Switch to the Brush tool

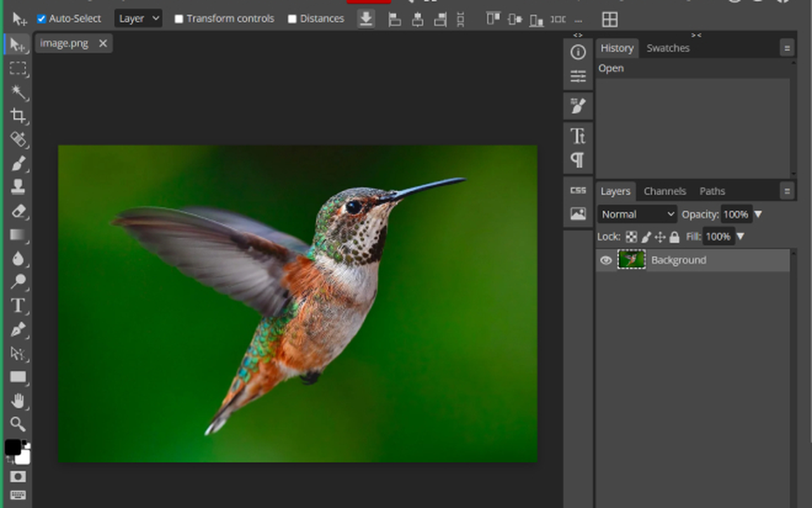click(x=18, y=163)
